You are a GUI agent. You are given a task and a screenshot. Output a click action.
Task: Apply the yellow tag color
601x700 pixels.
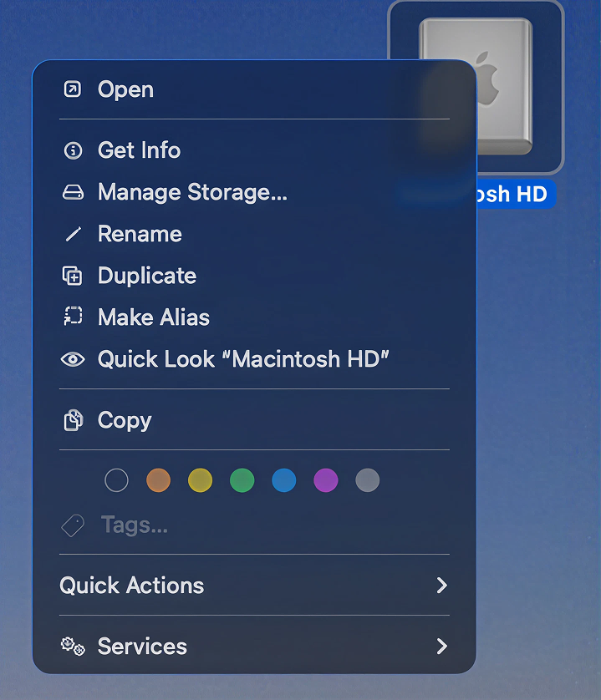[x=200, y=480]
